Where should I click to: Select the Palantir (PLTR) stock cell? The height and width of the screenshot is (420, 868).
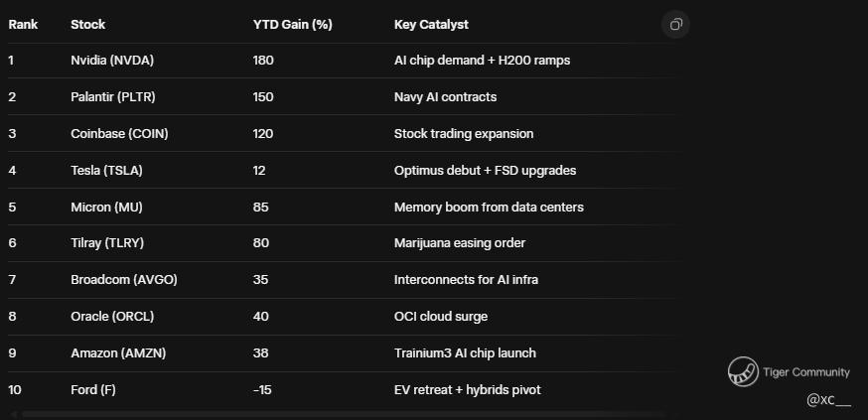(112, 97)
